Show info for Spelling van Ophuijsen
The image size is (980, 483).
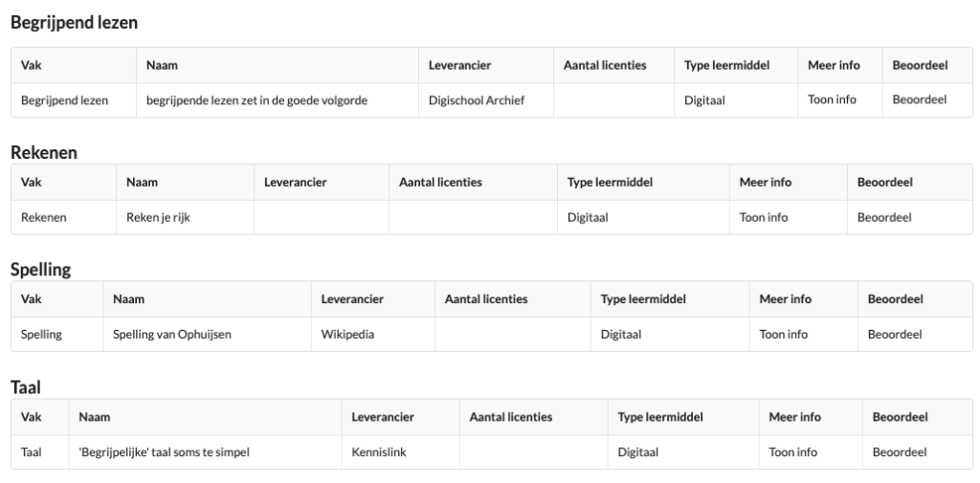[x=784, y=335]
